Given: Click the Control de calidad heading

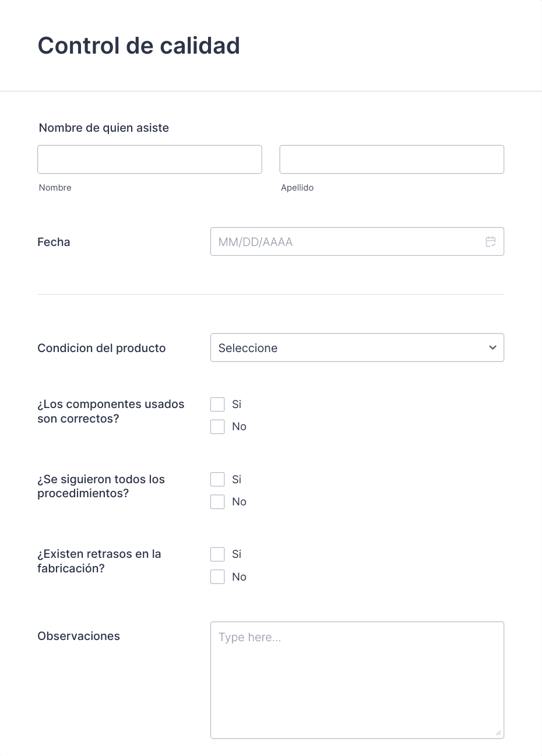Looking at the screenshot, I should [x=139, y=45].
